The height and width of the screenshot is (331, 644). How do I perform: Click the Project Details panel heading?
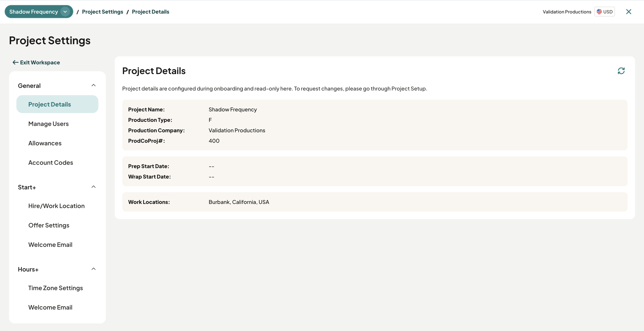pos(154,71)
